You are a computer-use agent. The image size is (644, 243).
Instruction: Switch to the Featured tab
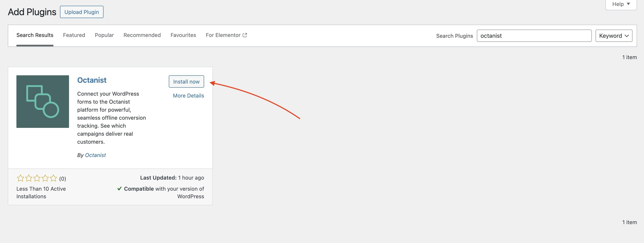coord(74,35)
